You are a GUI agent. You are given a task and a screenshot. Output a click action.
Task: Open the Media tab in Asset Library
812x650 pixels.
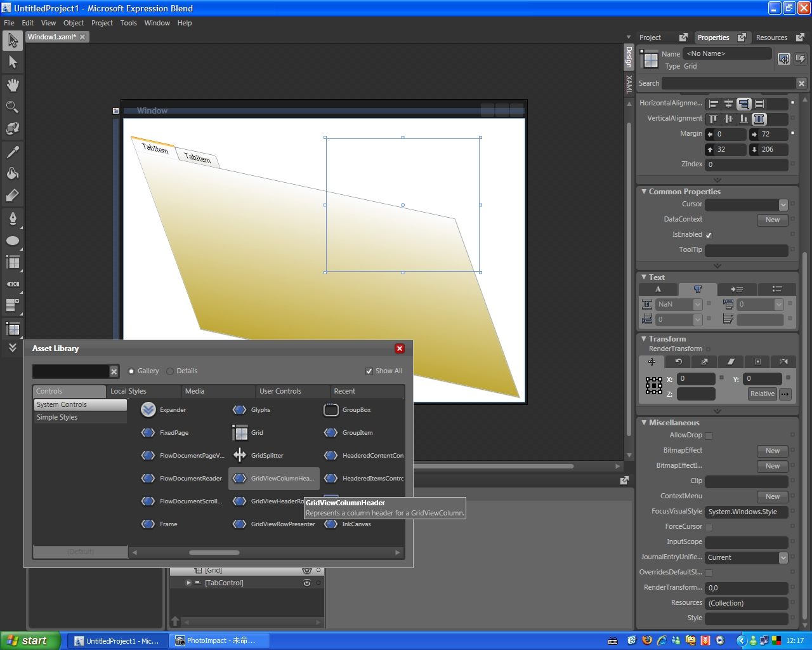click(x=218, y=391)
